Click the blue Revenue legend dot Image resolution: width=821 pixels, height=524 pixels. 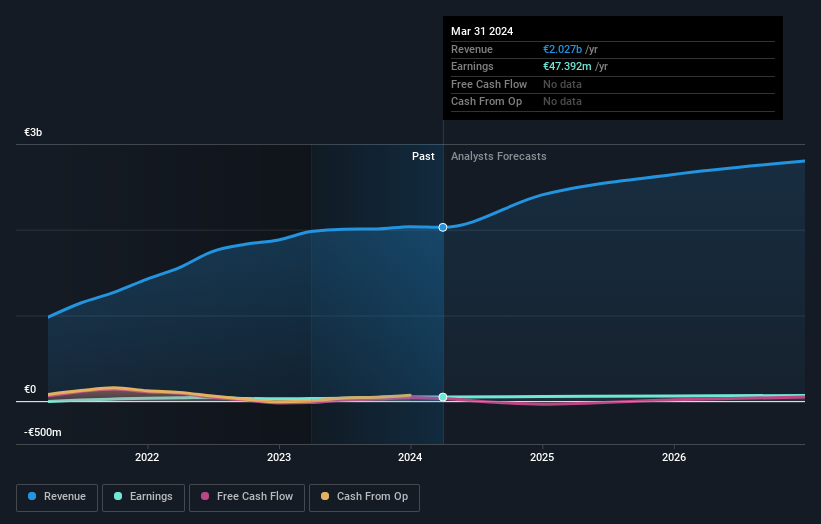click(x=32, y=496)
